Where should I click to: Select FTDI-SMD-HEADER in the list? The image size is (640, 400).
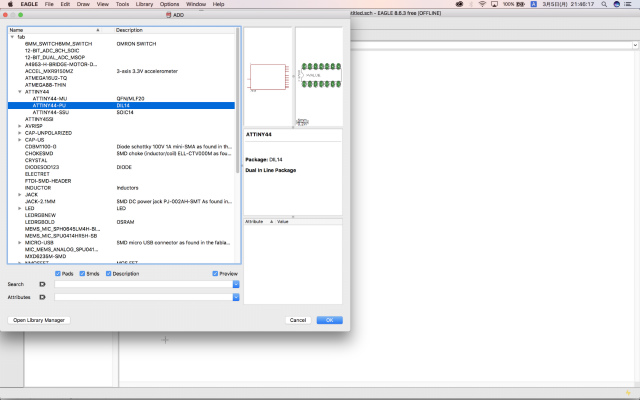click(x=48, y=181)
